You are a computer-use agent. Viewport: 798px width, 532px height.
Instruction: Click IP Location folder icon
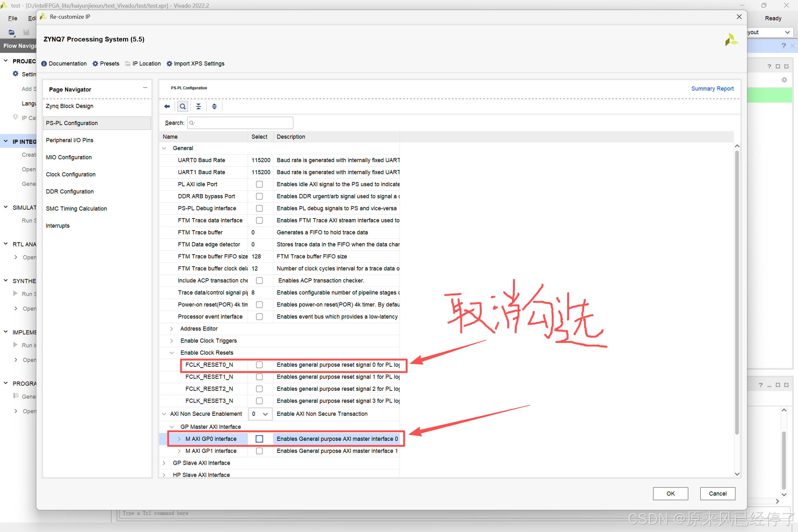point(128,64)
